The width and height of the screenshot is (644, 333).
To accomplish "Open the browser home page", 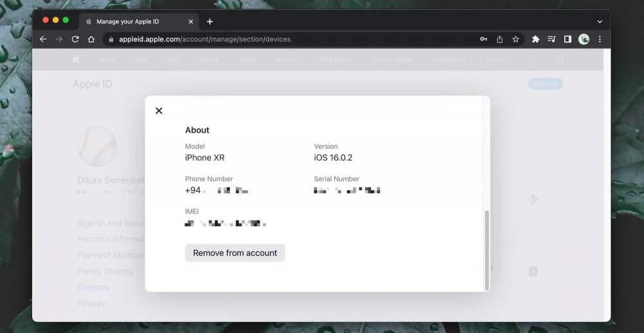I will 91,39.
